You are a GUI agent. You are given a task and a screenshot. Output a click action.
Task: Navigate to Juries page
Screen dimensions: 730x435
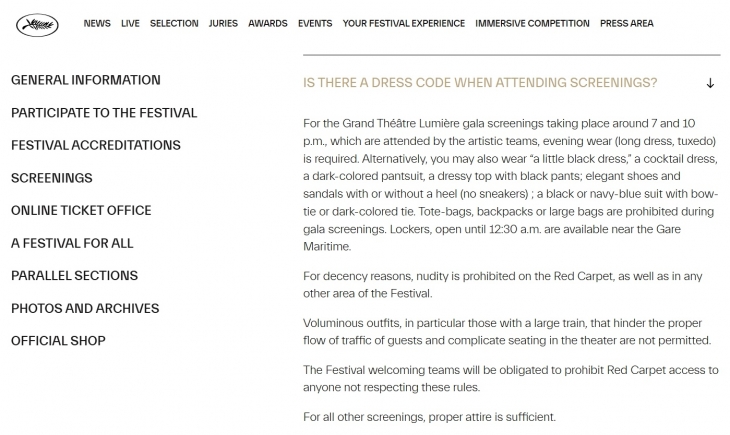pos(223,24)
